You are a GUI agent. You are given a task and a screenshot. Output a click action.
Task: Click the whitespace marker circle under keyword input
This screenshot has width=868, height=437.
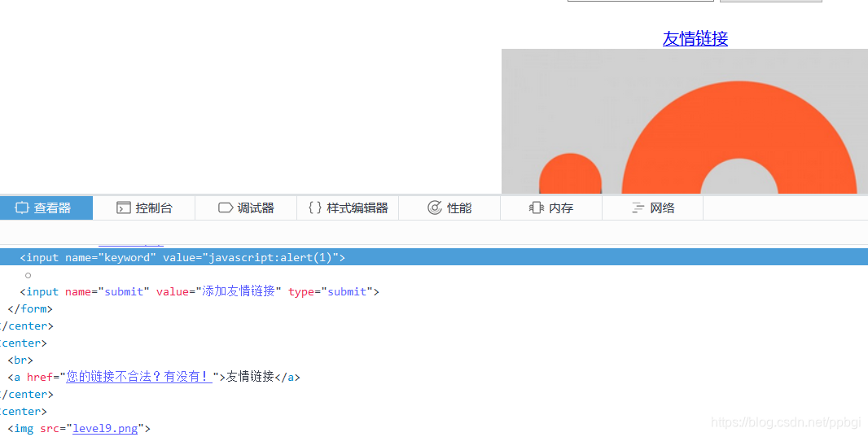point(28,275)
